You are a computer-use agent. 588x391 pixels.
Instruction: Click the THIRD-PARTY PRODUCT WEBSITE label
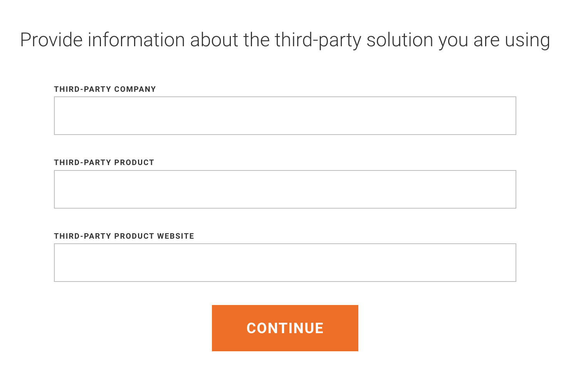point(124,236)
